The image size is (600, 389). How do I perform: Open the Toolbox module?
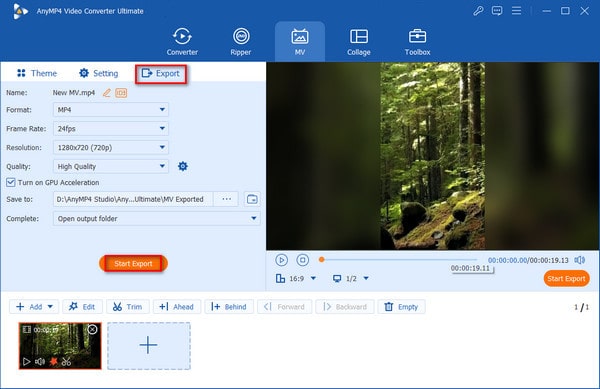(x=417, y=42)
